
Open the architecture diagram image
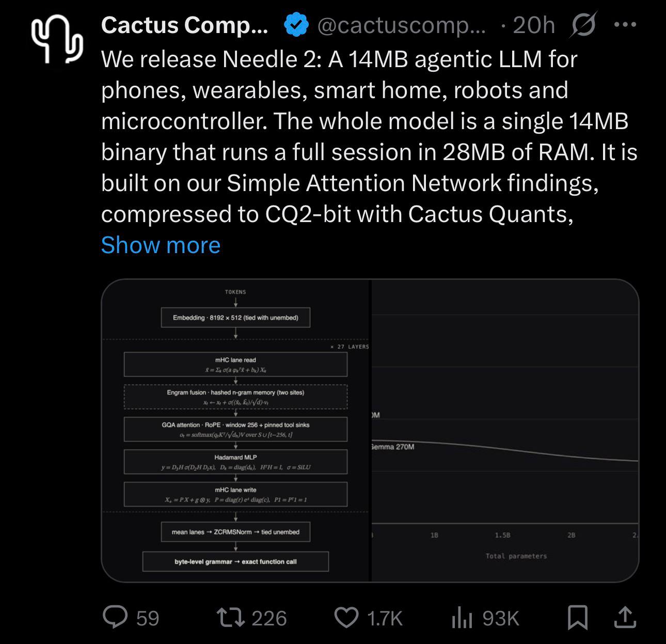tap(236, 431)
